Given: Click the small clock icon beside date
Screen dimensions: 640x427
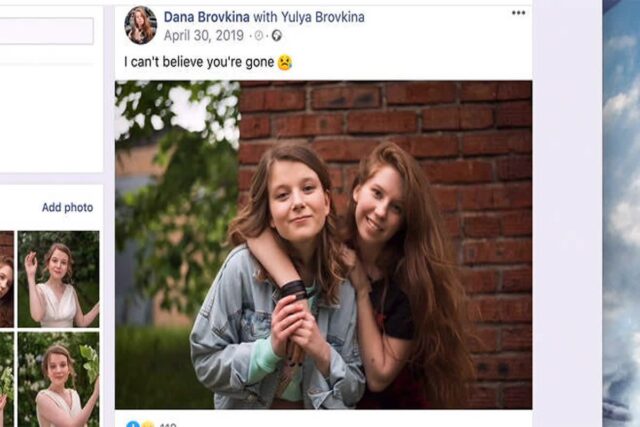Looking at the screenshot, I should pyautogui.click(x=259, y=36).
